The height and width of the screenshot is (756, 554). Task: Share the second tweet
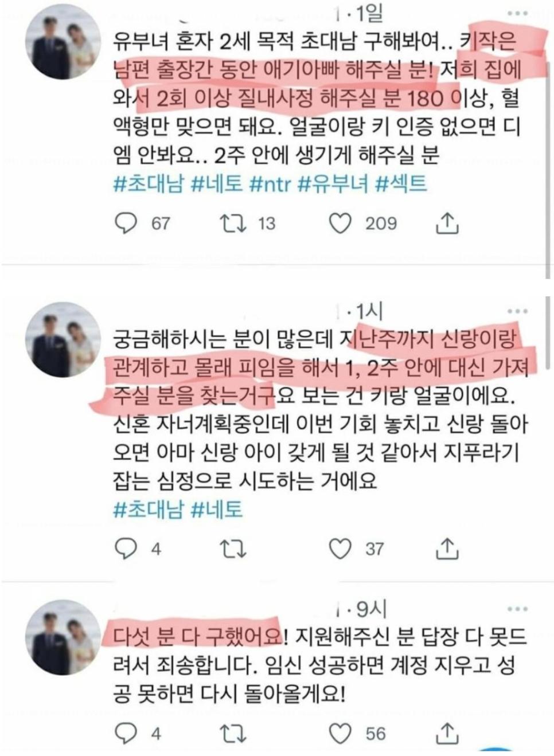(447, 549)
